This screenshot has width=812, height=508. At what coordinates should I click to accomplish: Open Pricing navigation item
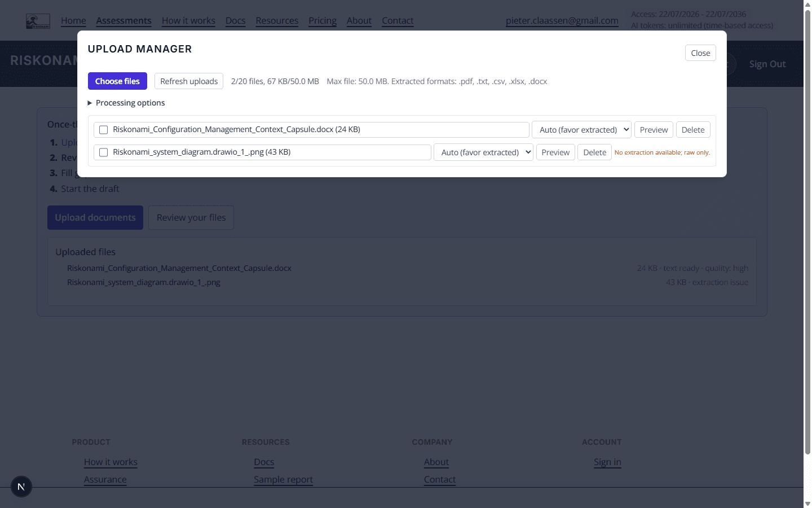323,21
